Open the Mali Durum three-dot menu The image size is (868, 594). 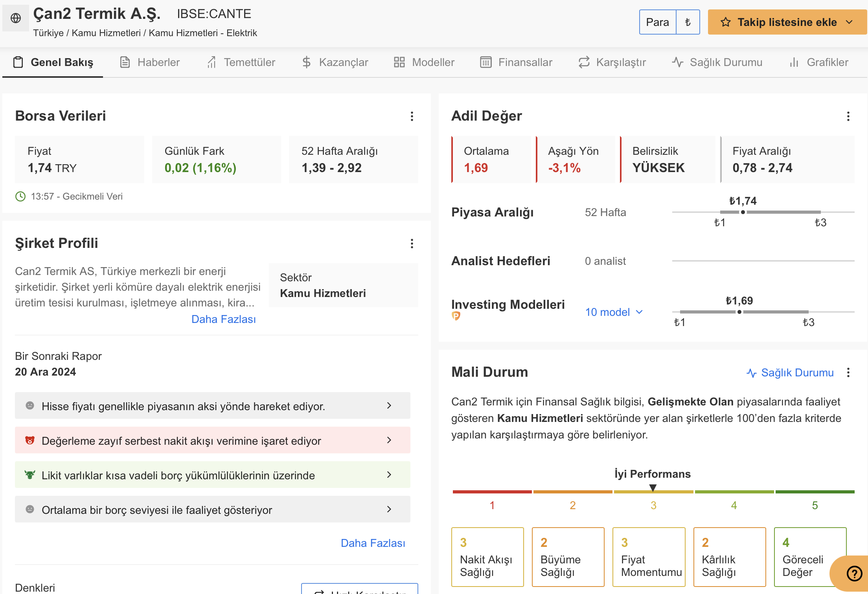pyautogui.click(x=848, y=372)
